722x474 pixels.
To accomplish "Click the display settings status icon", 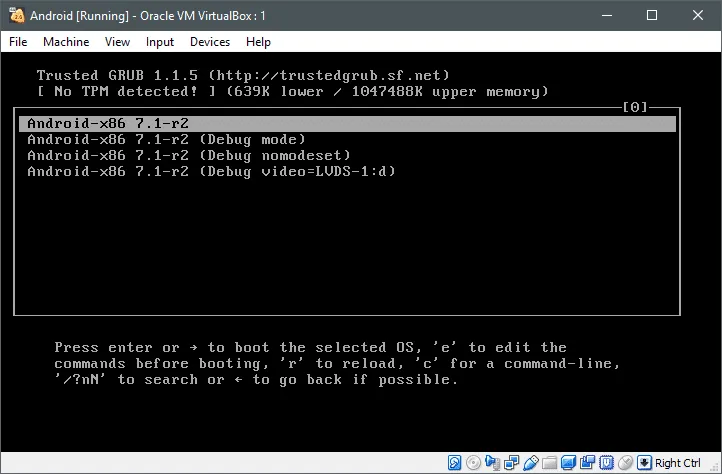I will pyautogui.click(x=568, y=462).
